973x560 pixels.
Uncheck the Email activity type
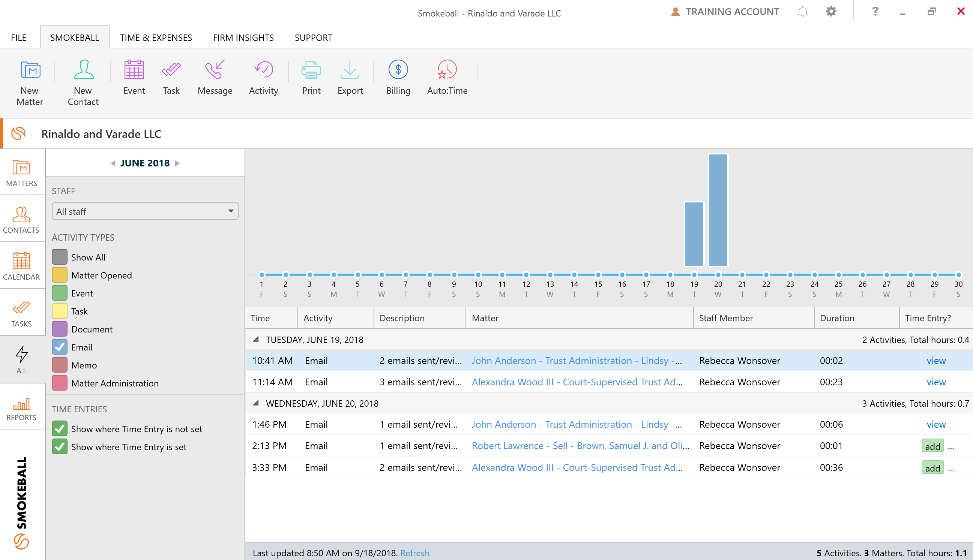click(x=60, y=347)
